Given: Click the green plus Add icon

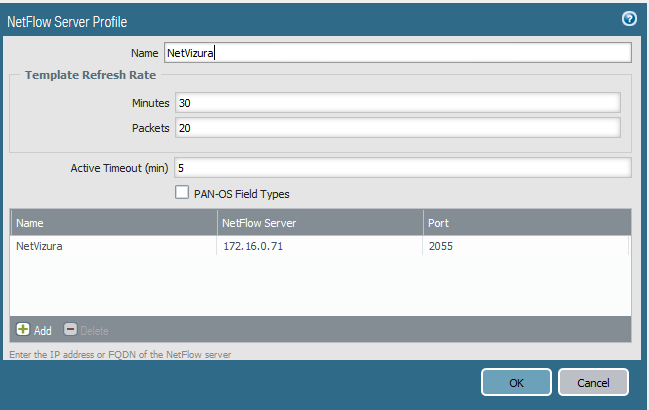Looking at the screenshot, I should [x=23, y=329].
